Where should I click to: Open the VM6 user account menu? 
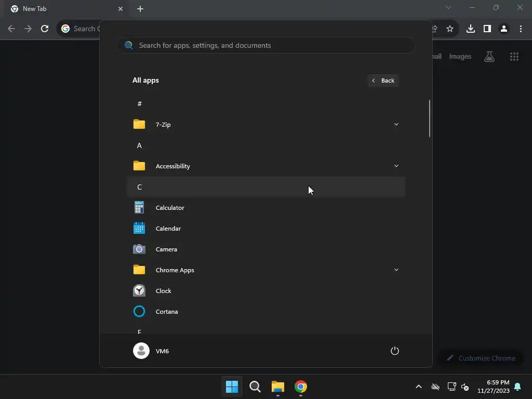point(151,351)
